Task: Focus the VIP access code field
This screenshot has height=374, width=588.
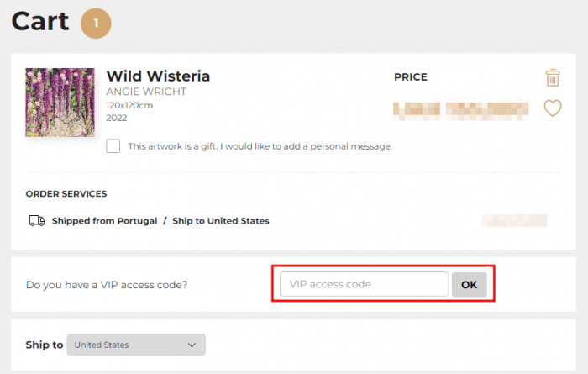Action: click(364, 285)
